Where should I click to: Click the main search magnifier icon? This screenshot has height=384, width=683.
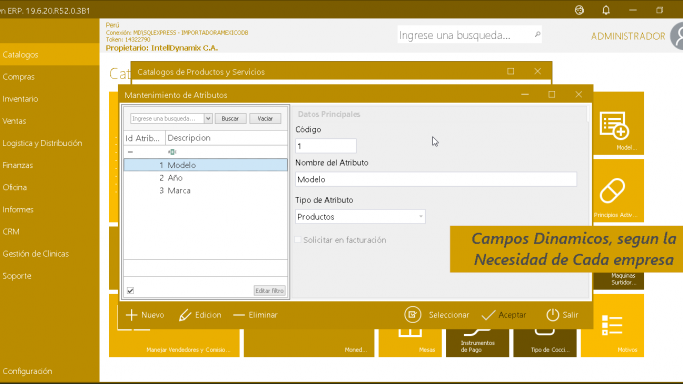point(537,35)
